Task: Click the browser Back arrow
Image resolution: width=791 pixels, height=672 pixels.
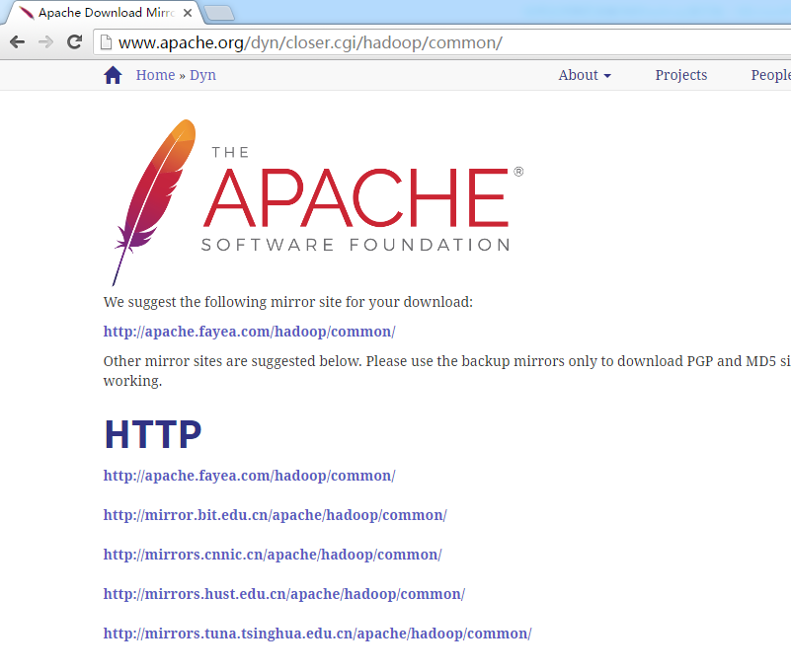Action: (17, 42)
